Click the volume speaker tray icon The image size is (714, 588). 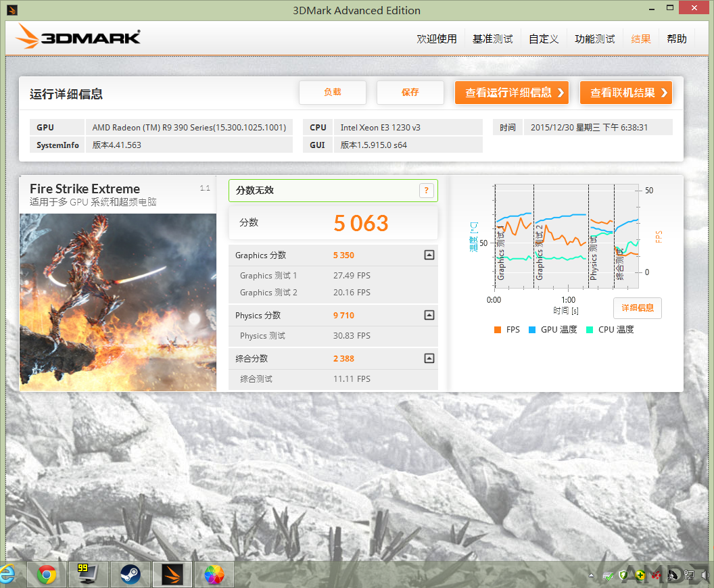(705, 575)
